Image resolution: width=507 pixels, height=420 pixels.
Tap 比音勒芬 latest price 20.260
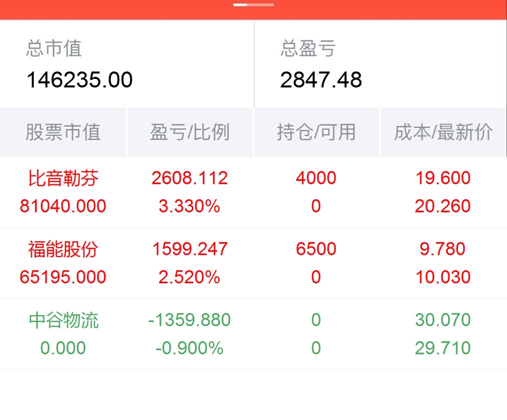[443, 206]
